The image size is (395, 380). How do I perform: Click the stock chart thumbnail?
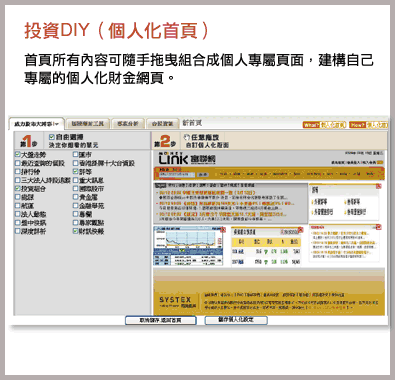(188, 246)
